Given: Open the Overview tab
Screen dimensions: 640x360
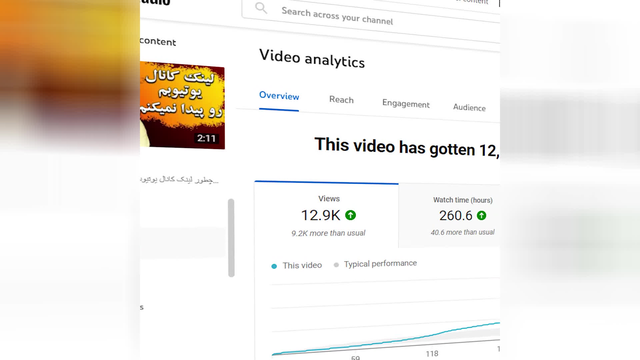Looking at the screenshot, I should 279,96.
